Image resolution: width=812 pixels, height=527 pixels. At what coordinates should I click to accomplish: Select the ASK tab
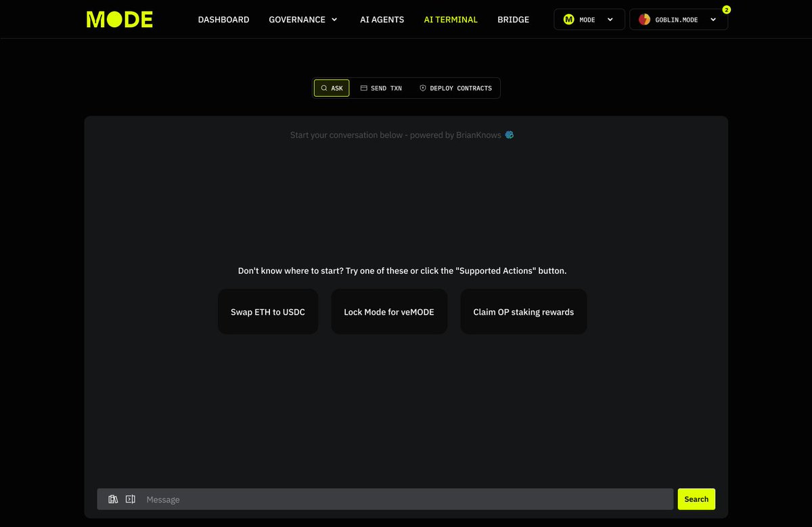(332, 88)
